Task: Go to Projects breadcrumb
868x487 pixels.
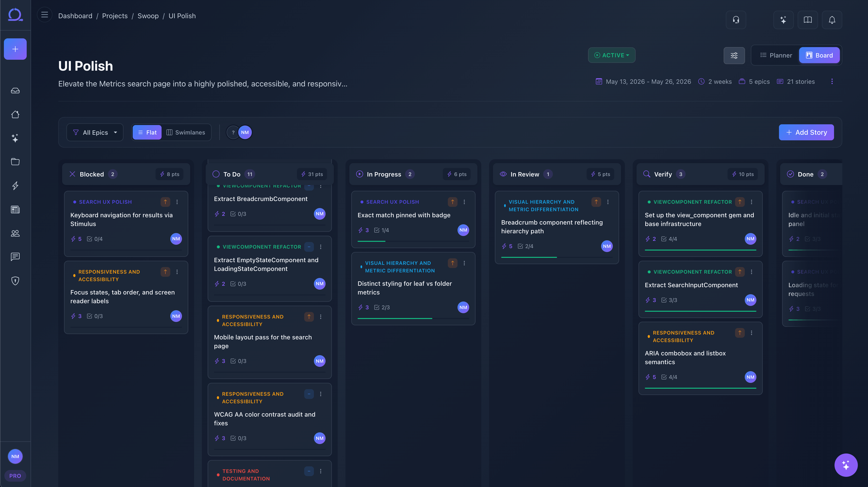Action: [115, 16]
